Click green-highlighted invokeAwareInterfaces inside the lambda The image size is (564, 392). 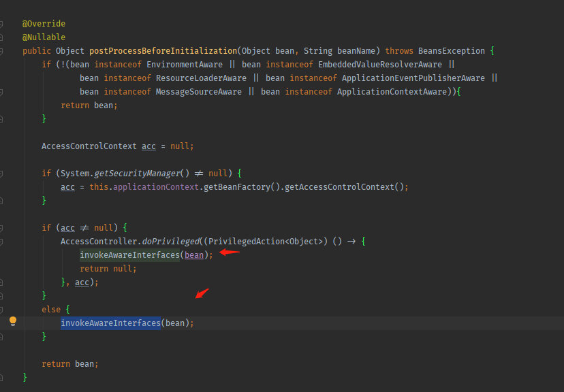click(129, 255)
